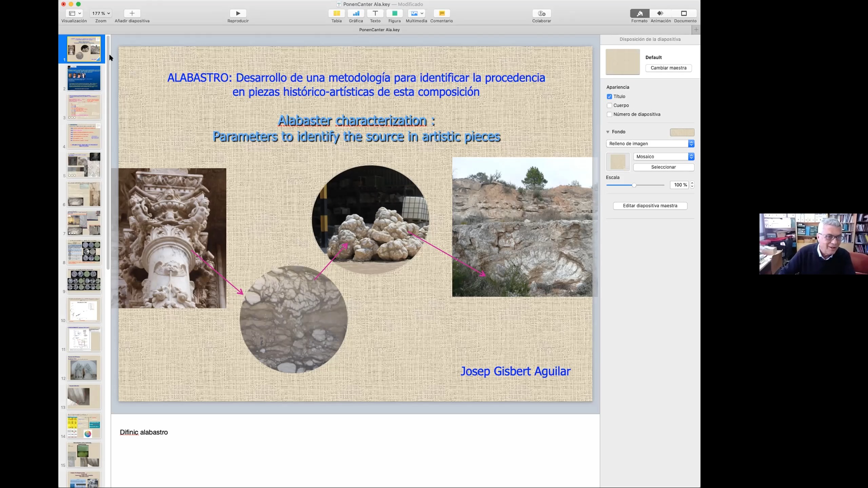This screenshot has height=488, width=868.
Task: Insert a table with Tabla icon
Action: point(336,13)
